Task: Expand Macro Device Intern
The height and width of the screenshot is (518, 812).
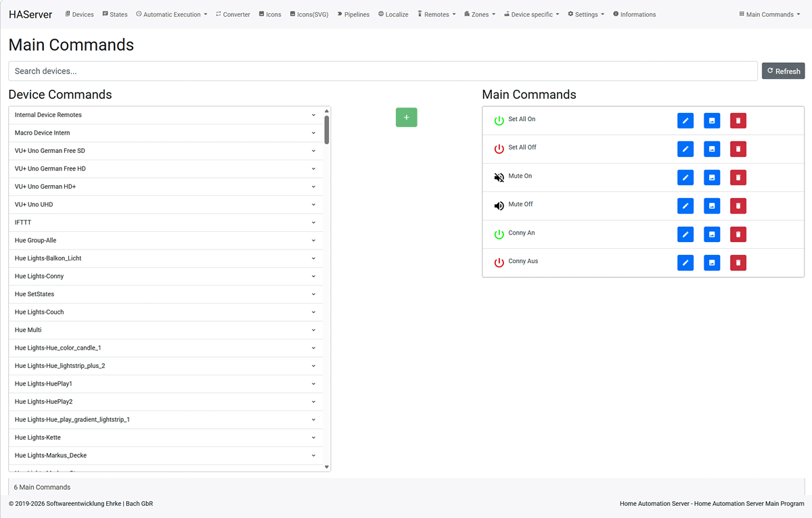Action: coord(166,133)
